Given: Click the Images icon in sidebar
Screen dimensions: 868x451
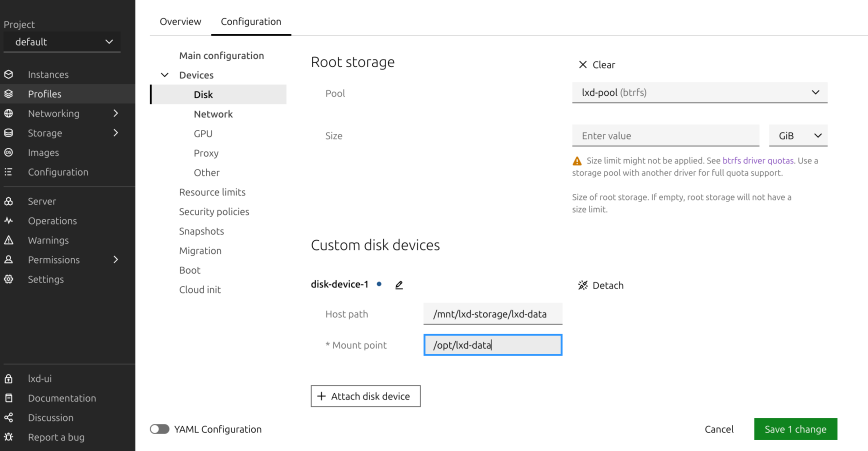Looking at the screenshot, I should pyautogui.click(x=9, y=153).
